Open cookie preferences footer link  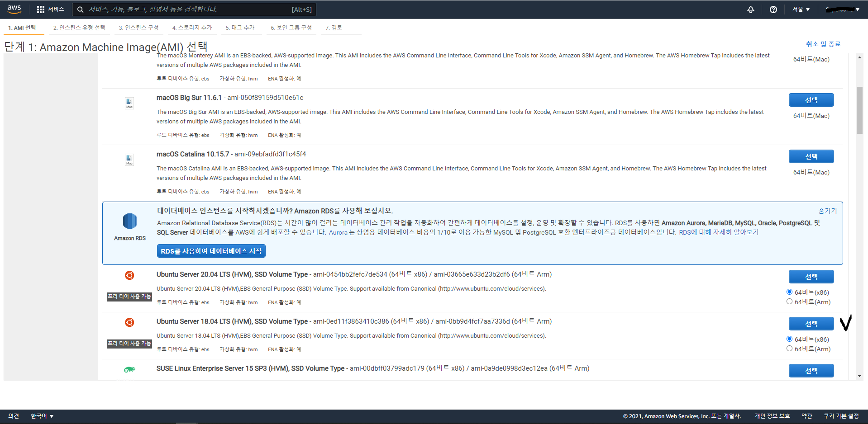point(841,416)
